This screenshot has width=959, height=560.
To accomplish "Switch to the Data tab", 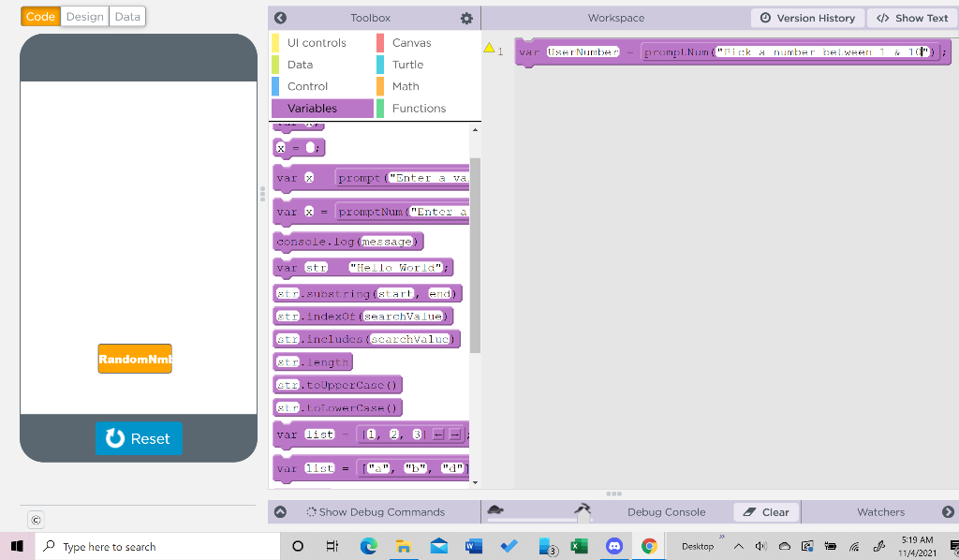I will pyautogui.click(x=126, y=16).
